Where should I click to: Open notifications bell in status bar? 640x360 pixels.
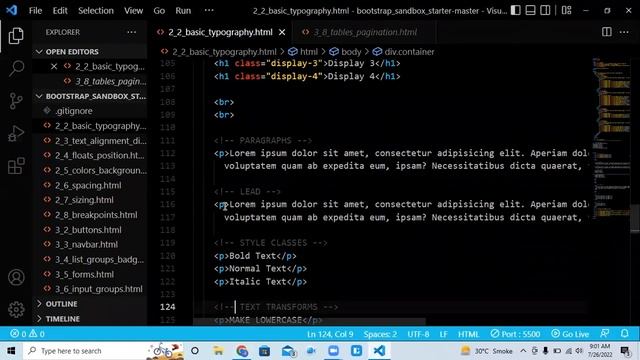[624, 333]
